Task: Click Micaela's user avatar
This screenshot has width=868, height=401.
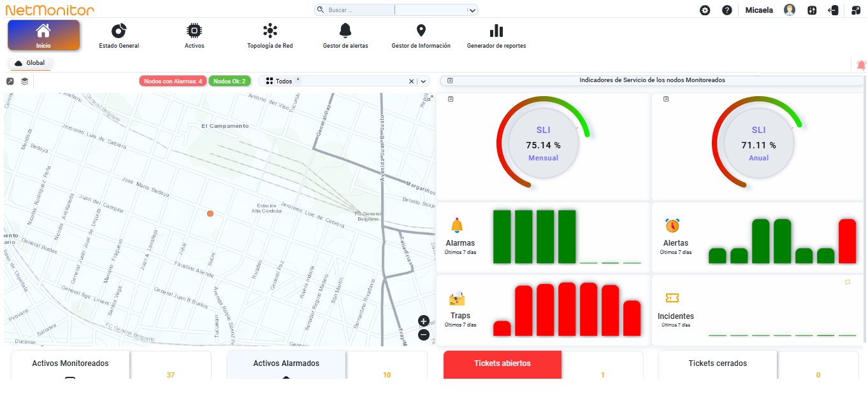Action: click(x=790, y=10)
